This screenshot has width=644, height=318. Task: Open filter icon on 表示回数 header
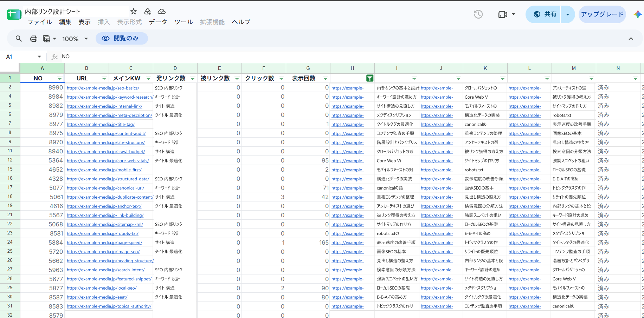[326, 78]
